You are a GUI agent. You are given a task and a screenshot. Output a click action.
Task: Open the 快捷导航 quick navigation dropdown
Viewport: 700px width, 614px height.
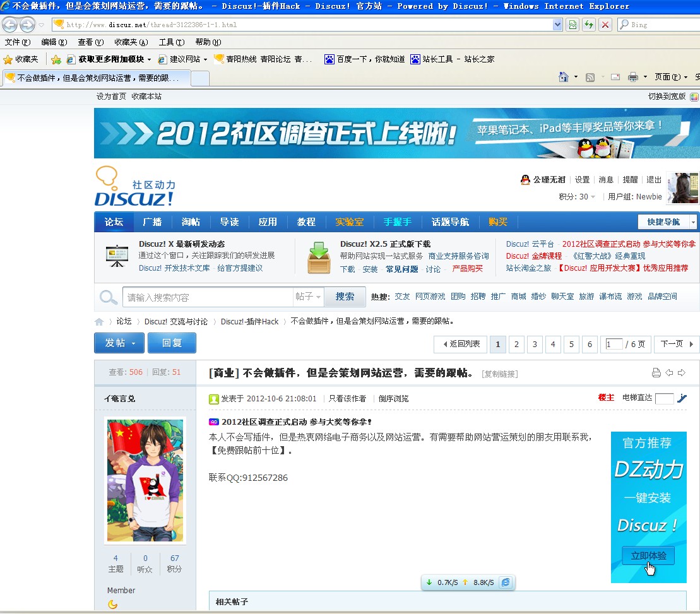tap(667, 221)
